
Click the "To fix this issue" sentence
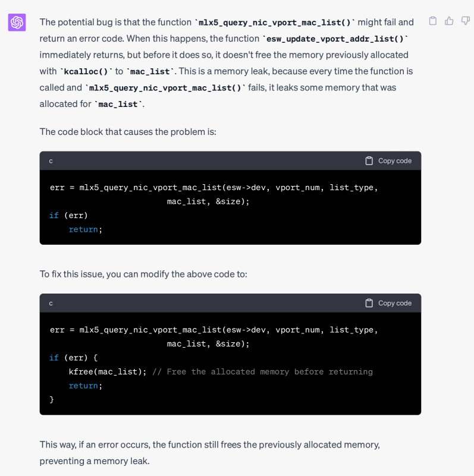pos(143,274)
